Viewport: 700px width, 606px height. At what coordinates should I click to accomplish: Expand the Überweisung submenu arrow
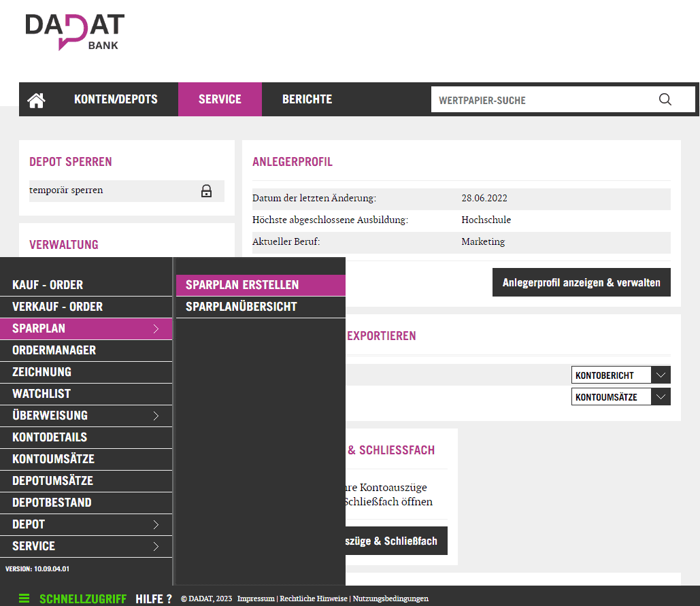point(156,416)
